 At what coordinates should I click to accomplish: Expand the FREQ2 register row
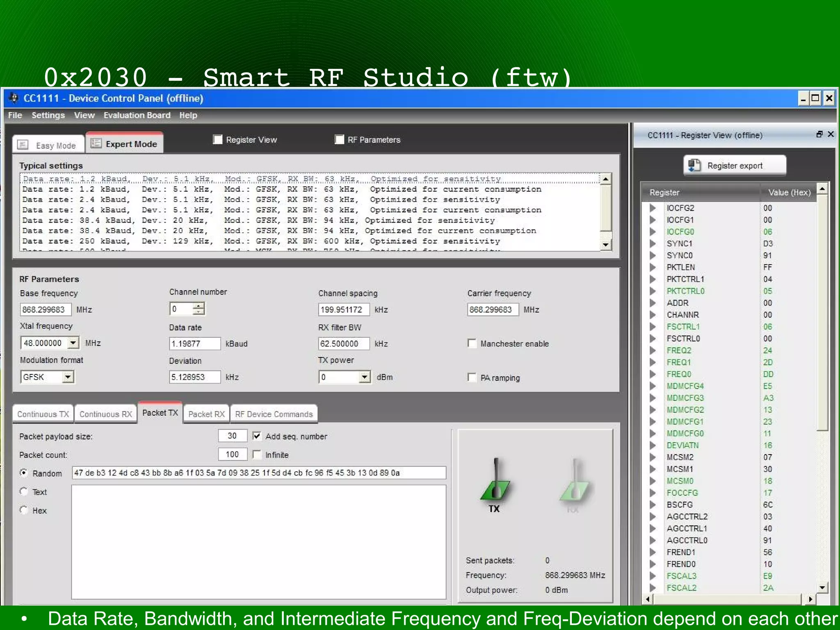pyautogui.click(x=652, y=350)
